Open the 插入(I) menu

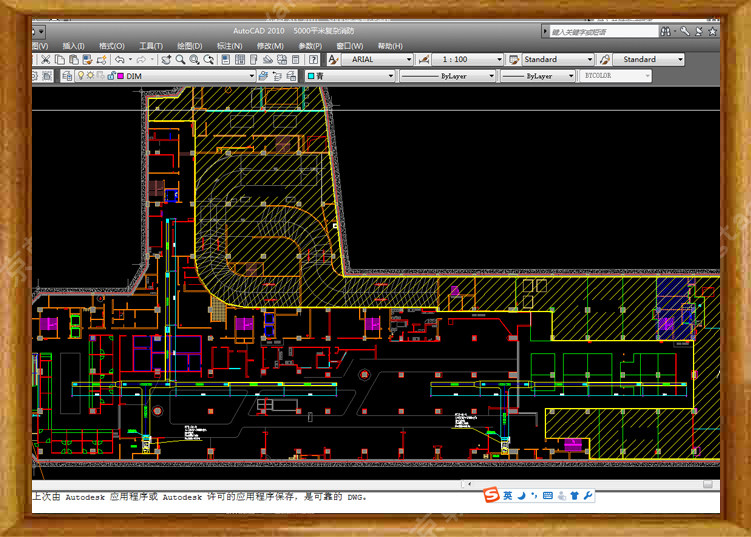[73, 46]
